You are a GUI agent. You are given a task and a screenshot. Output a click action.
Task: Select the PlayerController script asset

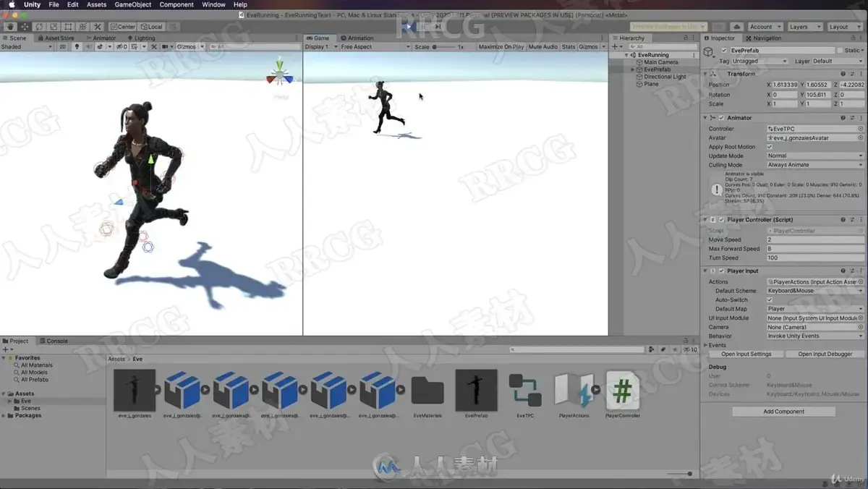(x=622, y=391)
